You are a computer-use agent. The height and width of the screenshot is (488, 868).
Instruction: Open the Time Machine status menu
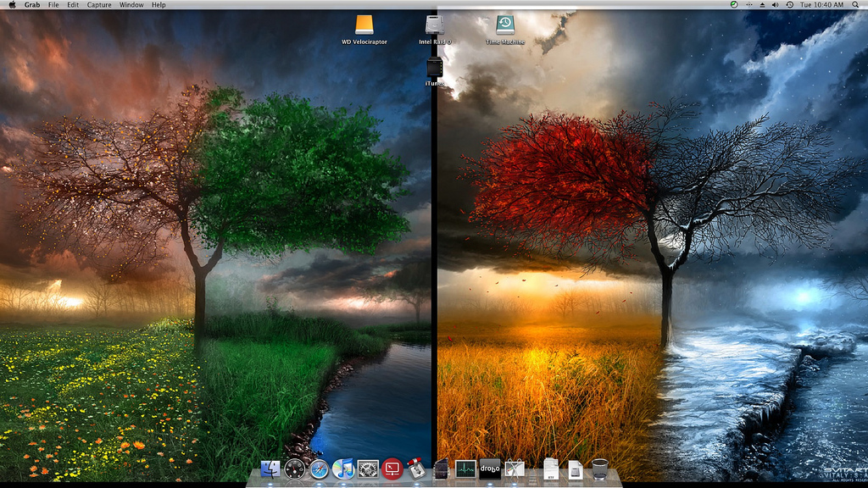coord(789,4)
